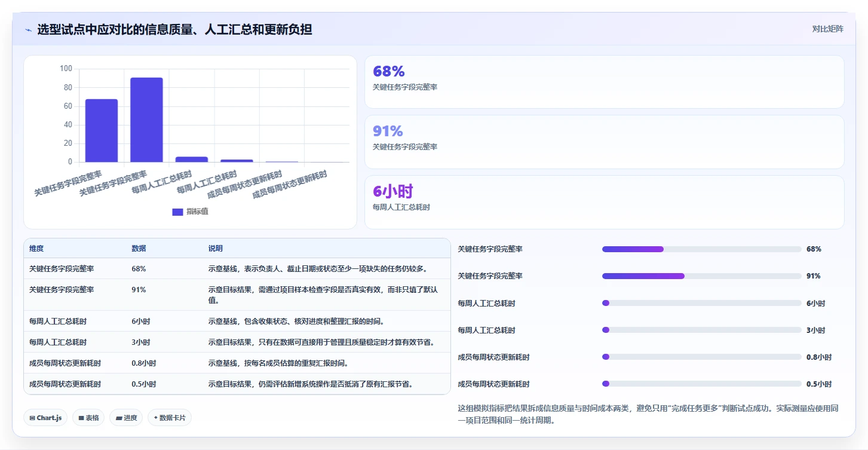Screen dimensions: 868x450
Task: Click the progress bar labeled 0.8小时
Action: pos(702,357)
